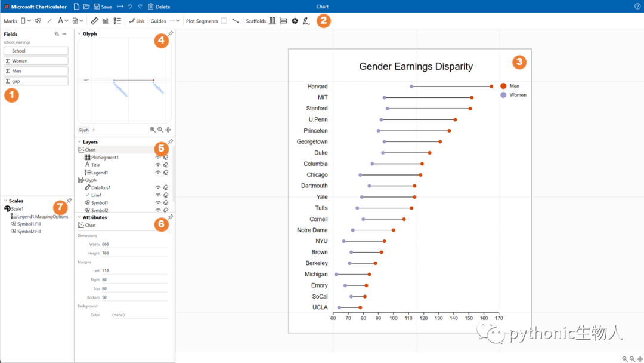This screenshot has width=644, height=363.
Task: Click the Delete button
Action: (159, 7)
